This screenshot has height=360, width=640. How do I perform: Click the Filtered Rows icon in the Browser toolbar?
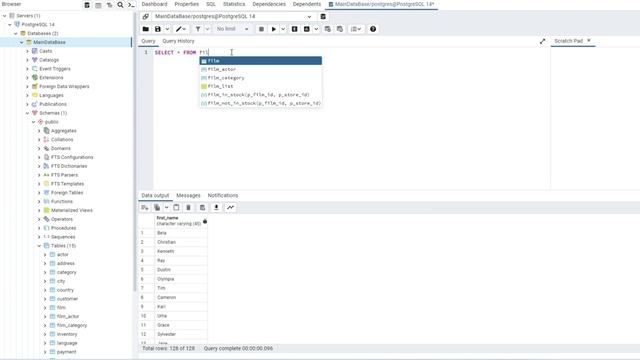pos(109,5)
